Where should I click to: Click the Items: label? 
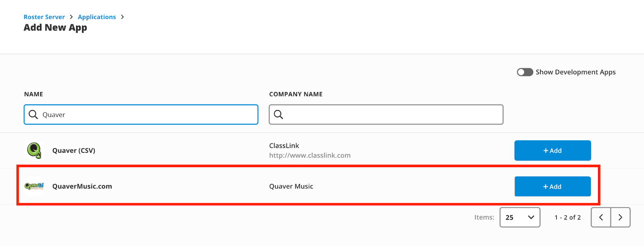(x=484, y=217)
